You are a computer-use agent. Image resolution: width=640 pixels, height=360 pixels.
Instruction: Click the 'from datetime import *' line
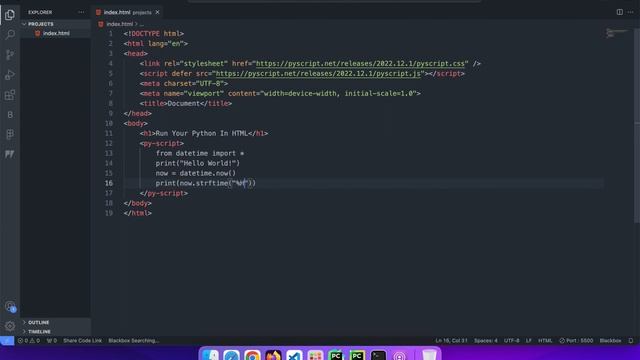[x=200, y=153]
